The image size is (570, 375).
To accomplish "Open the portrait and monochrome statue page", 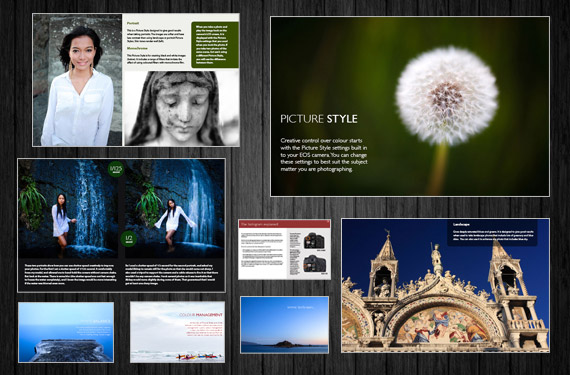I will pyautogui.click(x=136, y=80).
